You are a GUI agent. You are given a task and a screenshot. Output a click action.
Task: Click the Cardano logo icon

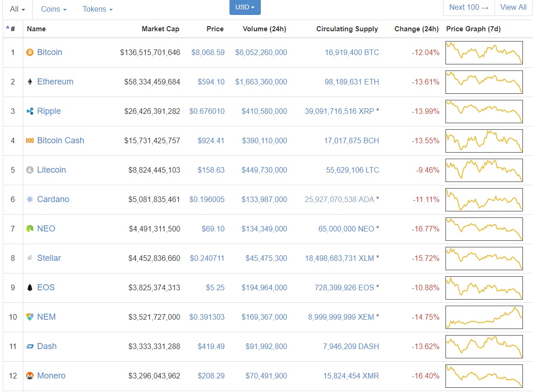click(x=30, y=199)
